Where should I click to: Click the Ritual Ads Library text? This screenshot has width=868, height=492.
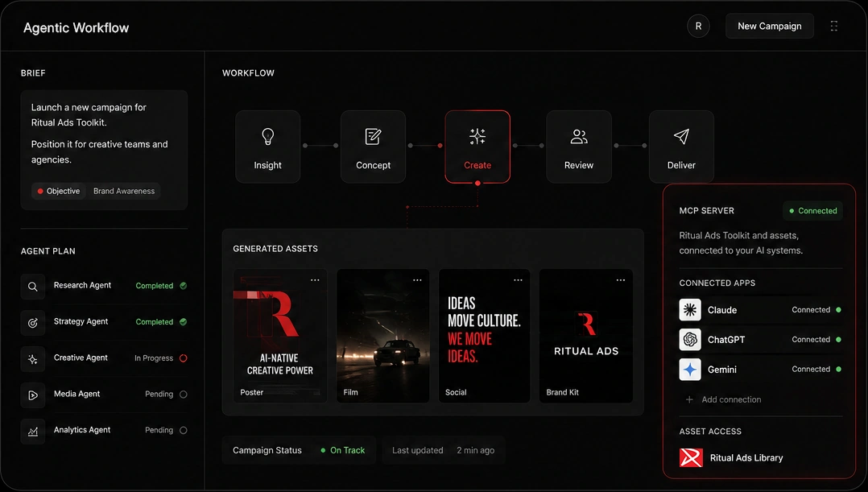click(x=746, y=457)
